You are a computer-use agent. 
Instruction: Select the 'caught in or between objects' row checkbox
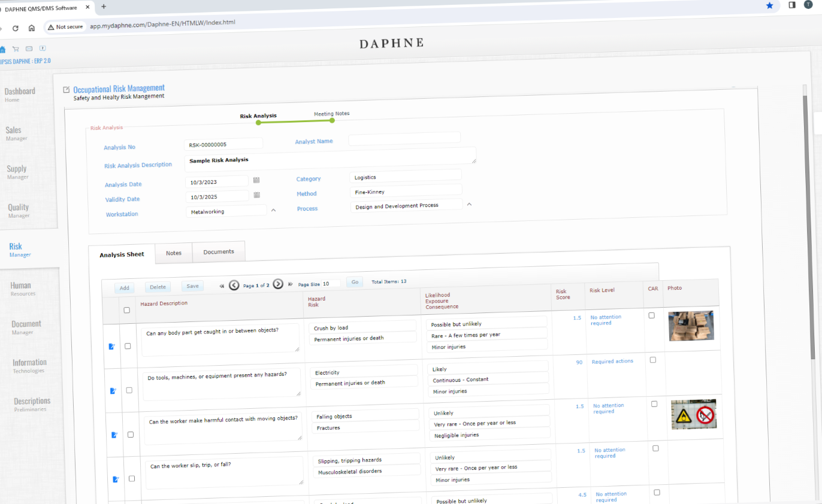[x=128, y=346]
